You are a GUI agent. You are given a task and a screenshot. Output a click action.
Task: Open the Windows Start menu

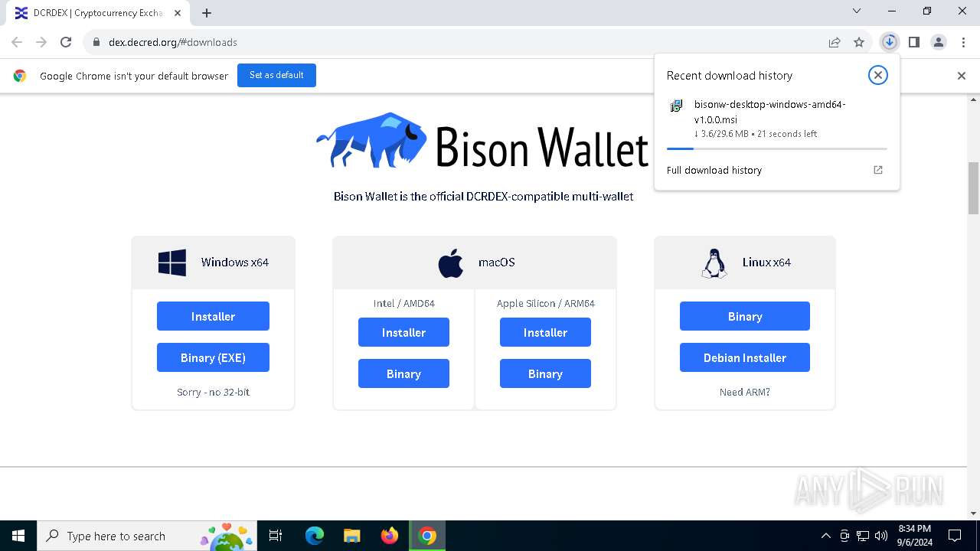click(x=18, y=536)
